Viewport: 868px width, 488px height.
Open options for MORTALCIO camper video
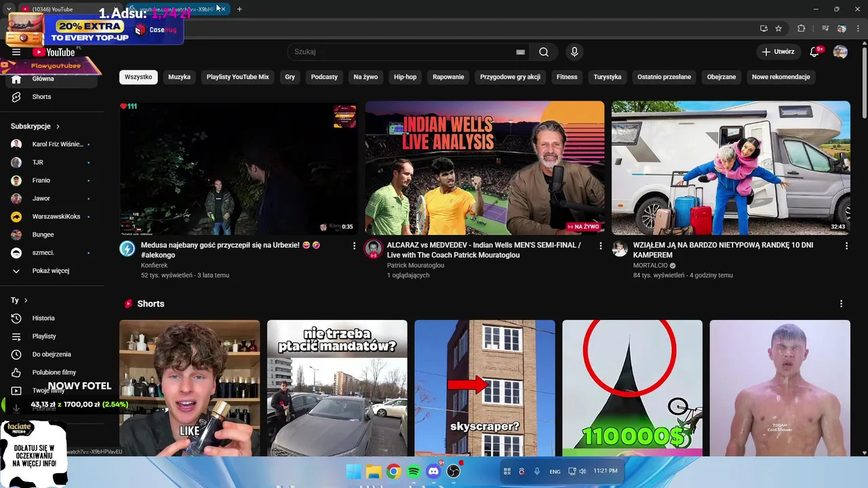(846, 246)
